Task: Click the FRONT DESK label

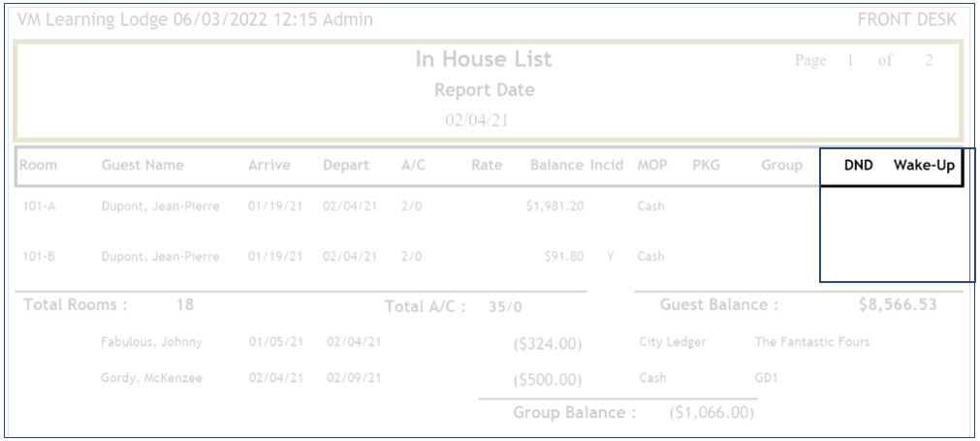Action: coord(906,19)
